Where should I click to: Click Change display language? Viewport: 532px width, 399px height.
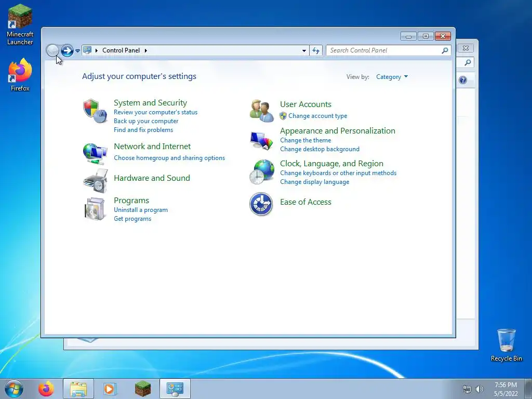[x=314, y=182]
